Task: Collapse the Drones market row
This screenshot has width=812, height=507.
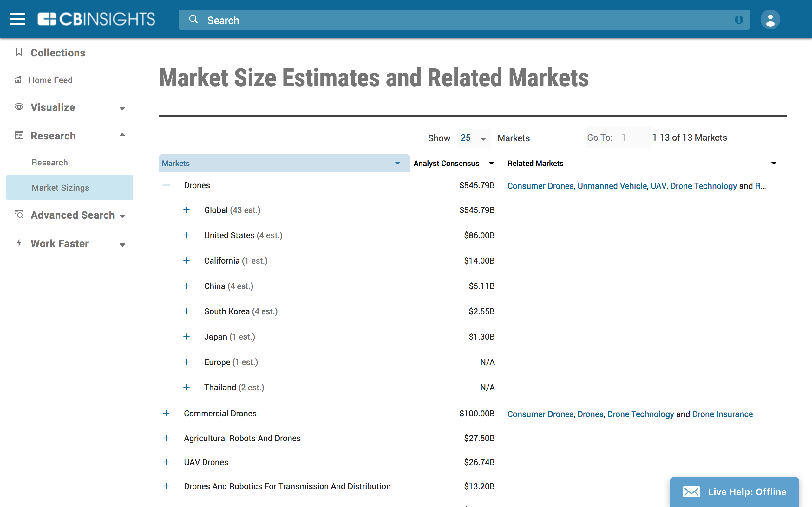Action: (x=166, y=185)
